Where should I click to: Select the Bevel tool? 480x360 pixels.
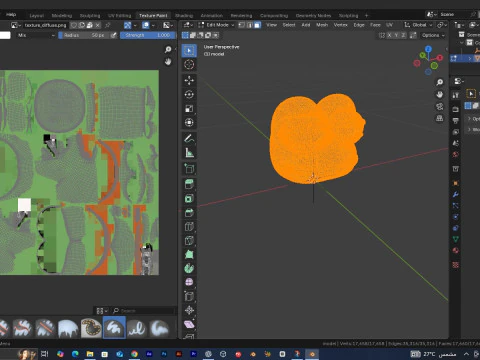click(x=189, y=213)
